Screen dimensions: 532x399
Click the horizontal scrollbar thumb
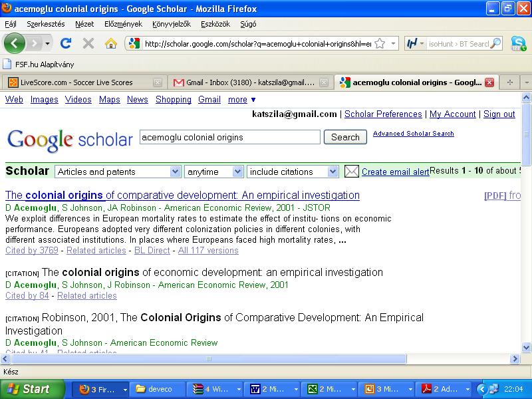[x=209, y=358]
